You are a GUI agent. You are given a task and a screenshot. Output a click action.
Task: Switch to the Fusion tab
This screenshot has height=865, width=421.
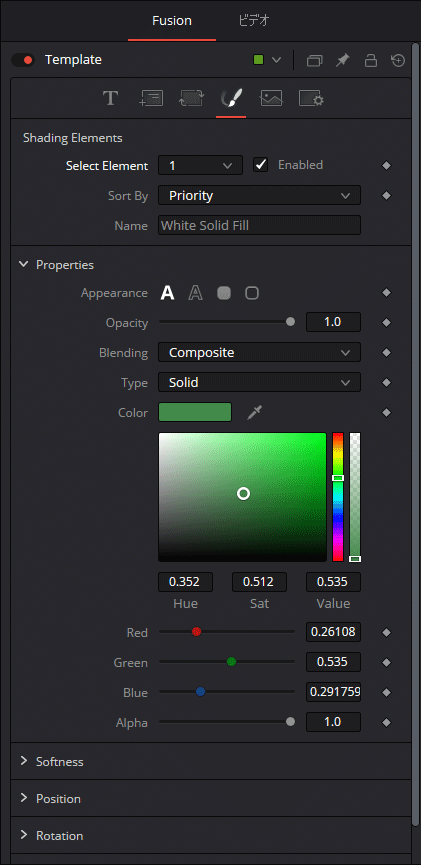tap(172, 21)
